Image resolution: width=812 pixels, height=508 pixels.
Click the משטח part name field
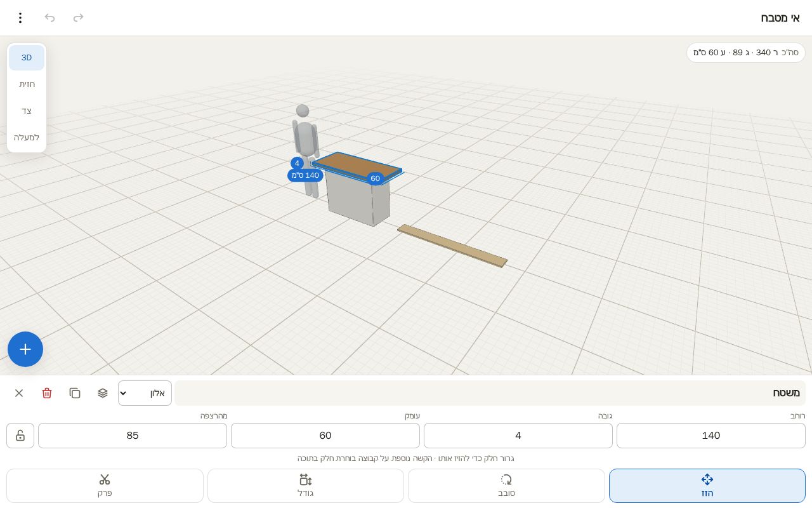490,393
